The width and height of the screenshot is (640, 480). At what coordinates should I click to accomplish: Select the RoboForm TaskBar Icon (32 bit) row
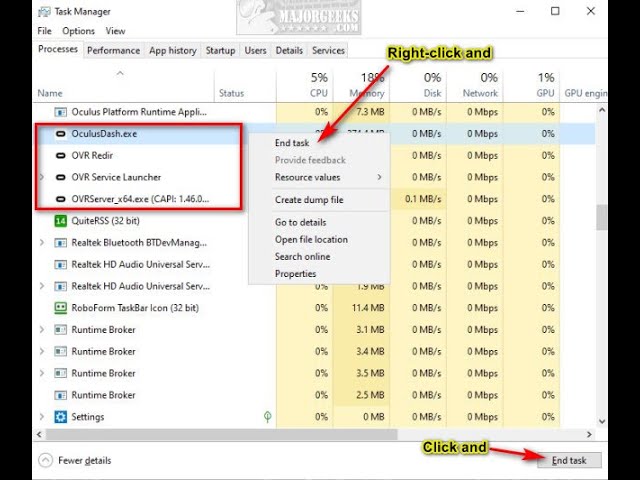pos(314,308)
